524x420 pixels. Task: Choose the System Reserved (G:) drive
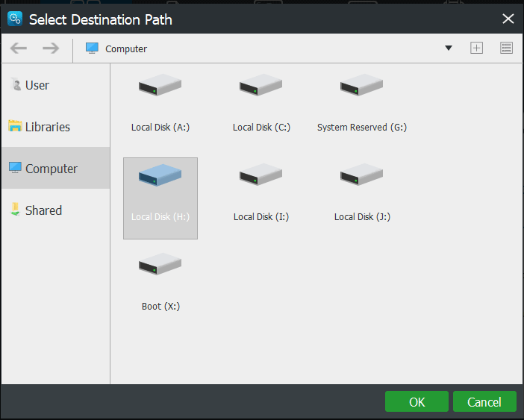362,87
